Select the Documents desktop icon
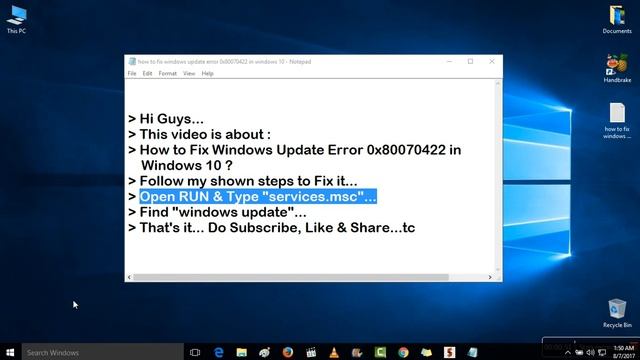The height and width of the screenshot is (360, 640). (617, 20)
